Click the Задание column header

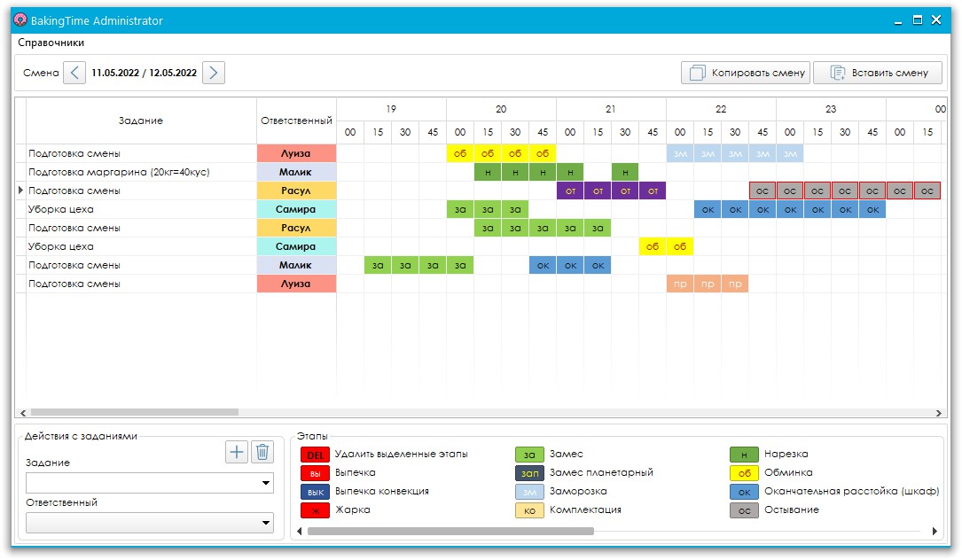pyautogui.click(x=141, y=121)
